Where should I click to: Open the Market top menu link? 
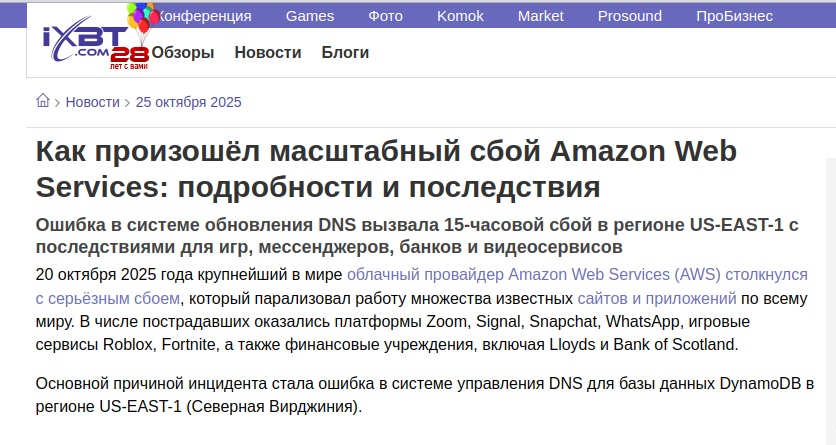point(541,16)
